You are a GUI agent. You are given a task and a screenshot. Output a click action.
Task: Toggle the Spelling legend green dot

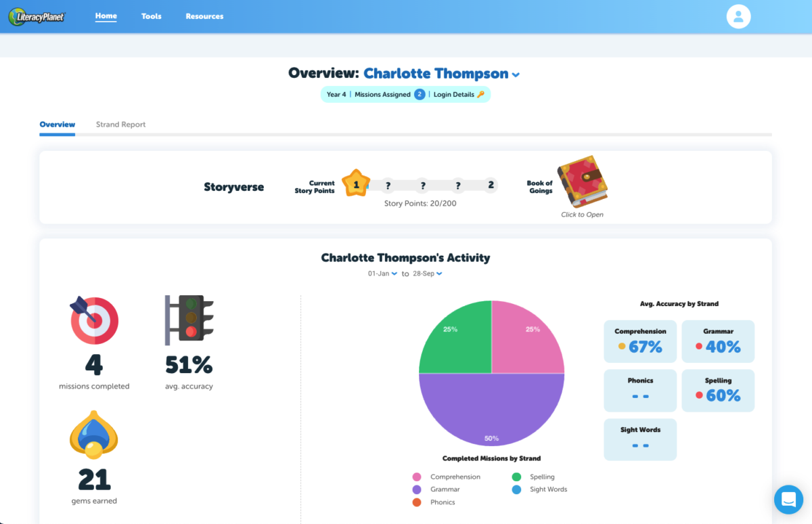click(516, 477)
